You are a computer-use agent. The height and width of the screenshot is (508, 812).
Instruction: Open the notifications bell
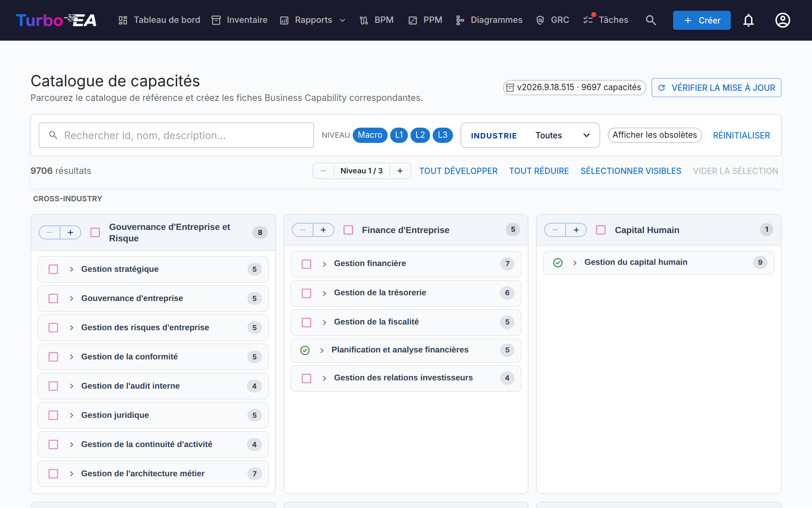click(x=748, y=20)
